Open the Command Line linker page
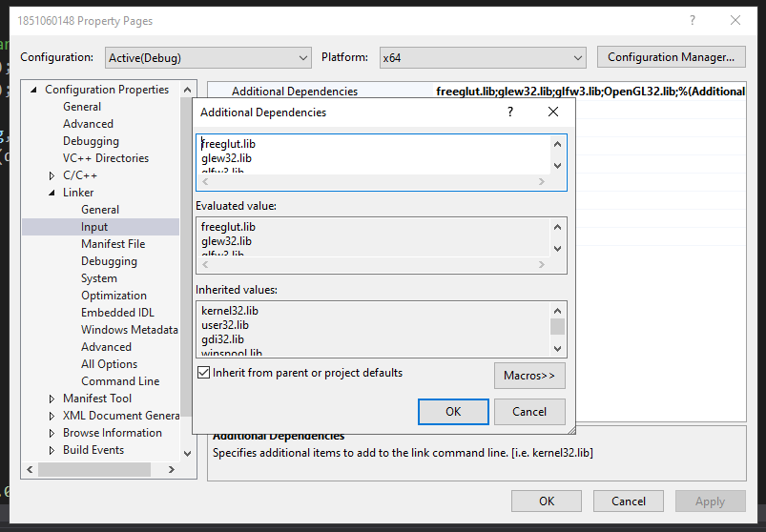Image resolution: width=766 pixels, height=532 pixels. [x=120, y=381]
